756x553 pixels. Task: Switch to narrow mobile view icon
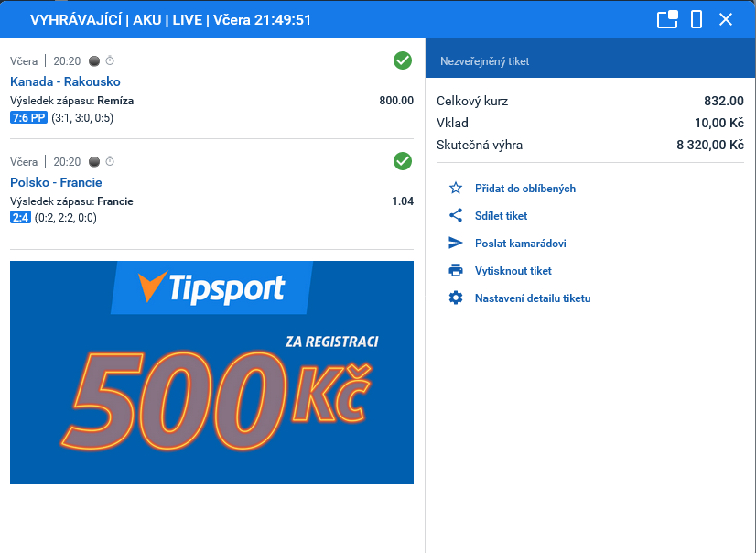(697, 19)
